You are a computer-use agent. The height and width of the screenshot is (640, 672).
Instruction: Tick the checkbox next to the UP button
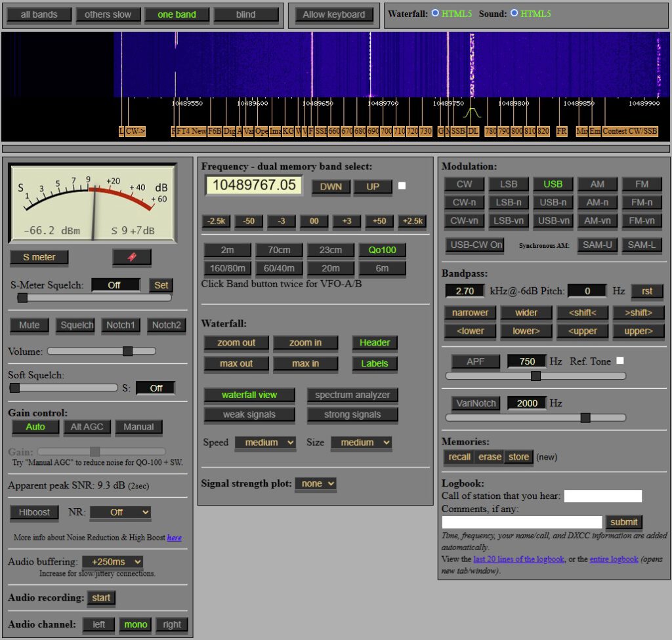point(402,186)
